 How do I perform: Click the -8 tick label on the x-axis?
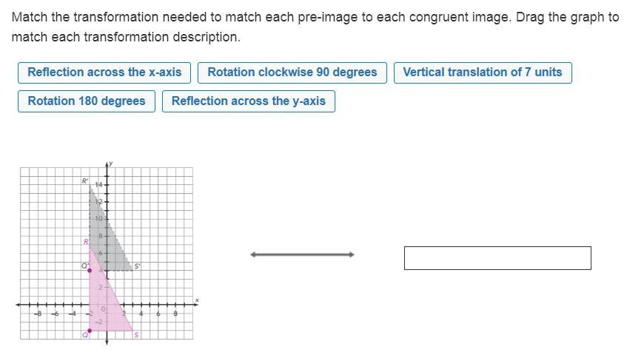(x=38, y=314)
